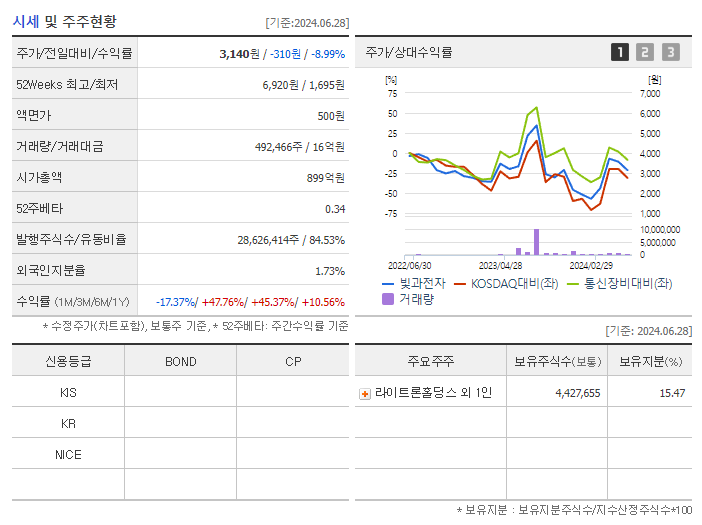Click the ownership value 15.47
This screenshot has width=702, height=525.
[x=672, y=393]
